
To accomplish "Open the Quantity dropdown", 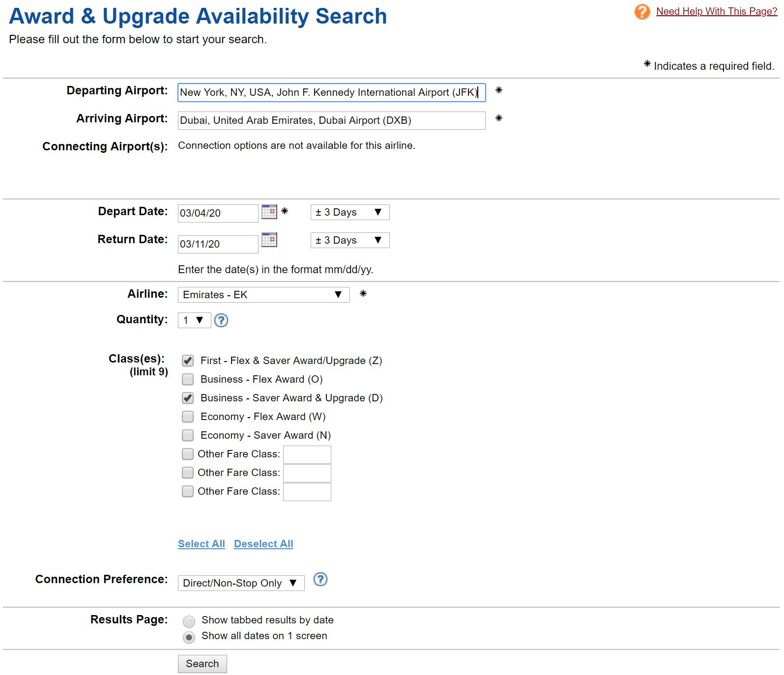I will tap(195, 320).
